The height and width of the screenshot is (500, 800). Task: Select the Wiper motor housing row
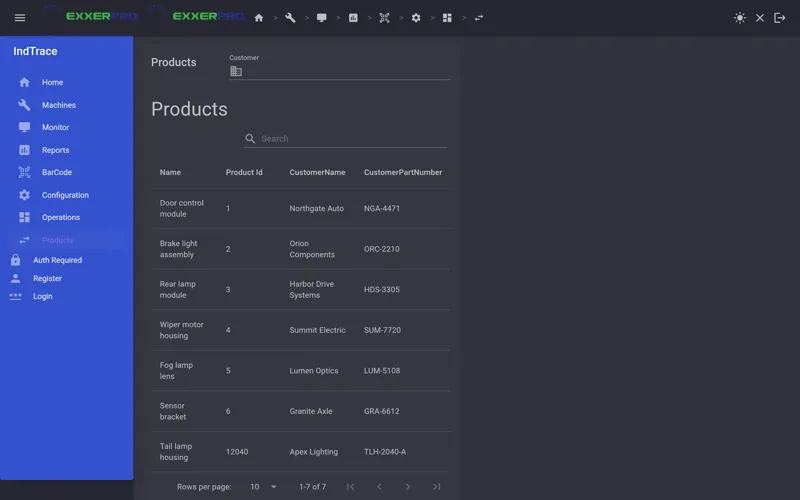[302, 330]
